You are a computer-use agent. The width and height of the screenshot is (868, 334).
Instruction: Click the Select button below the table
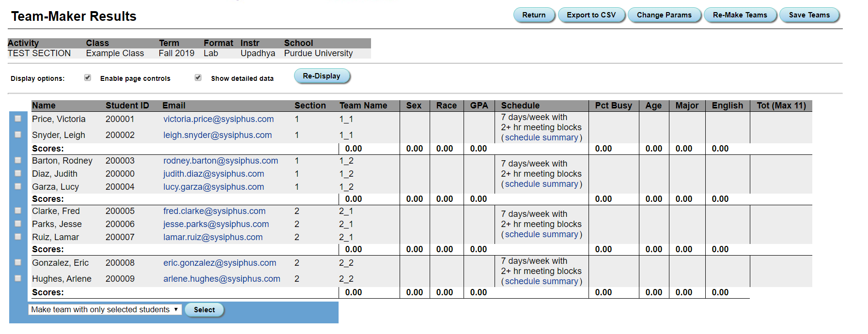(x=204, y=310)
